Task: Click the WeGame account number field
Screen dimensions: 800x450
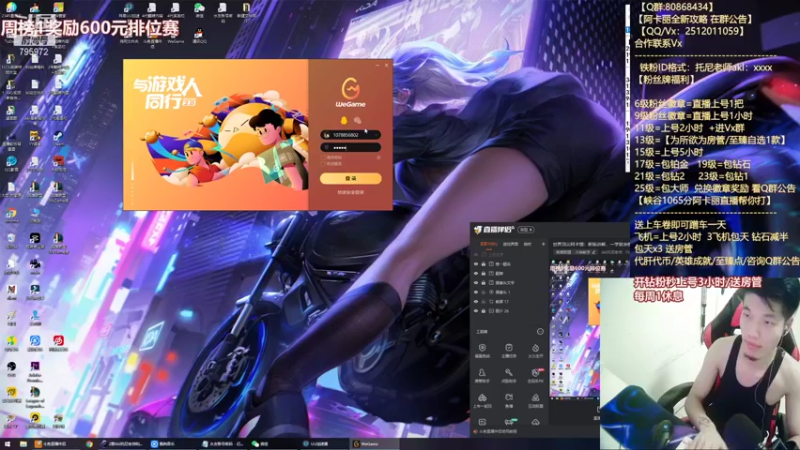Action: pyautogui.click(x=351, y=135)
